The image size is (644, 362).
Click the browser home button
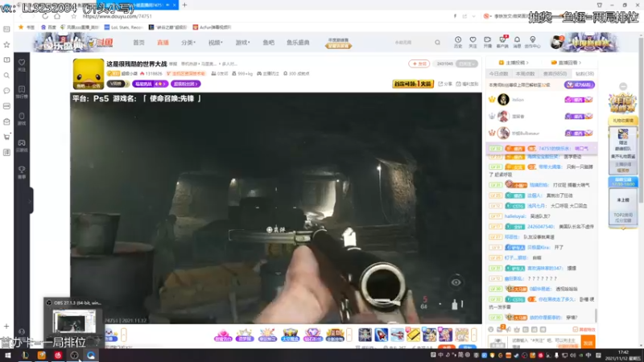57,16
